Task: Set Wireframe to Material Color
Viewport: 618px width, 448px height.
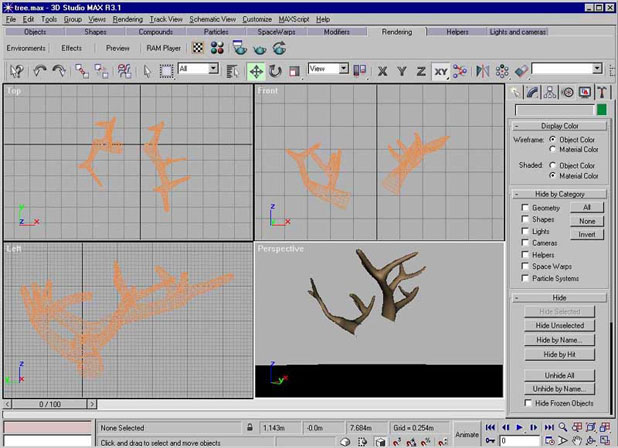Action: (553, 149)
